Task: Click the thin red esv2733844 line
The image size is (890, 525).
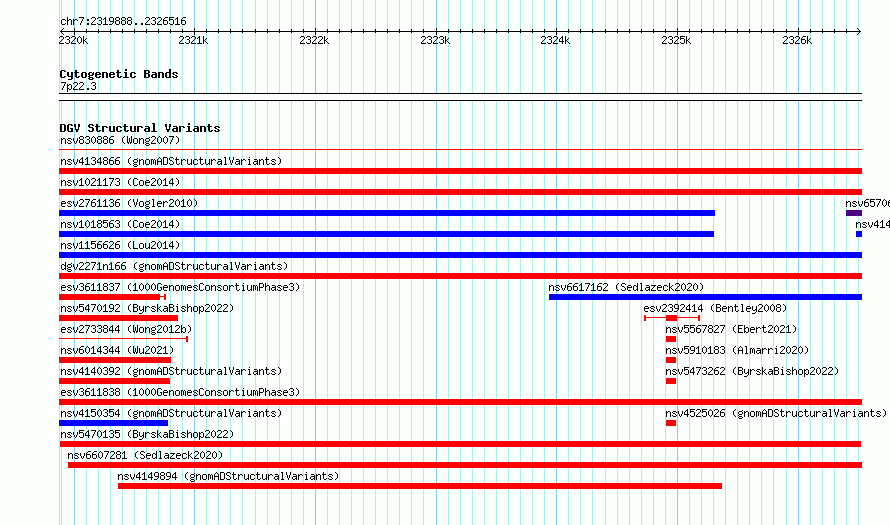Action: (x=123, y=339)
